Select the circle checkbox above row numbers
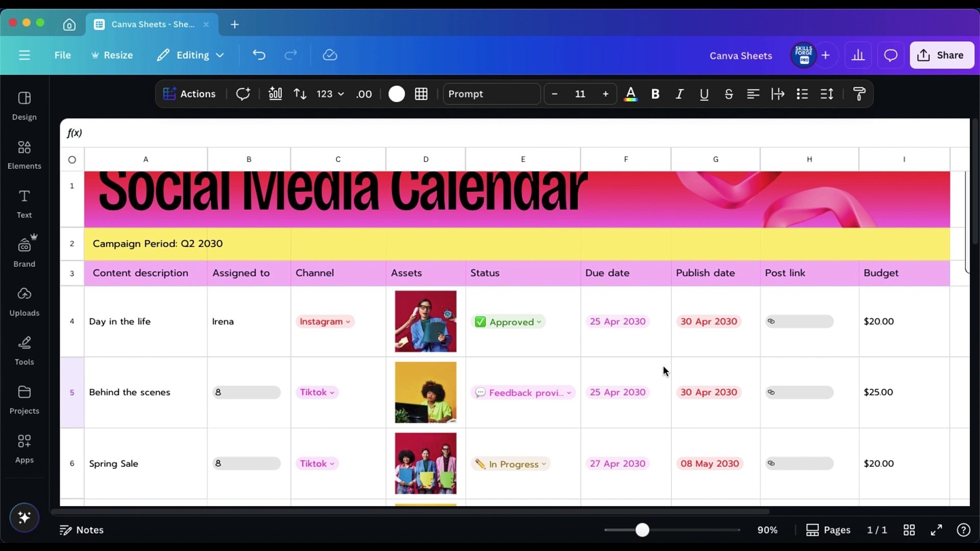 [x=71, y=159]
